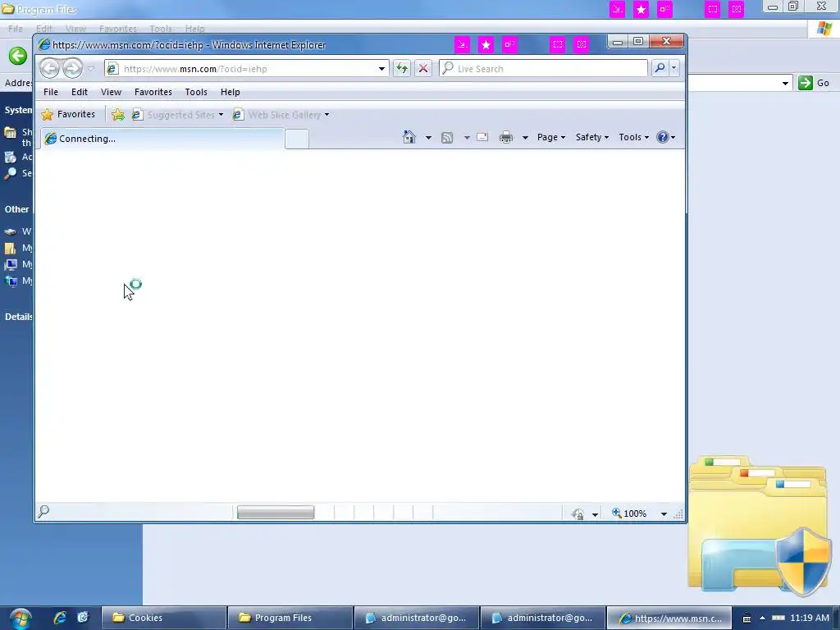Click the page loading progress bar

pyautogui.click(x=276, y=513)
